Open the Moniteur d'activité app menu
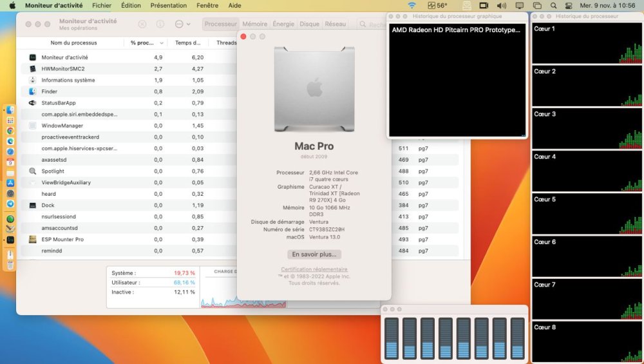Viewport: 644px width, 364px height. click(54, 5)
